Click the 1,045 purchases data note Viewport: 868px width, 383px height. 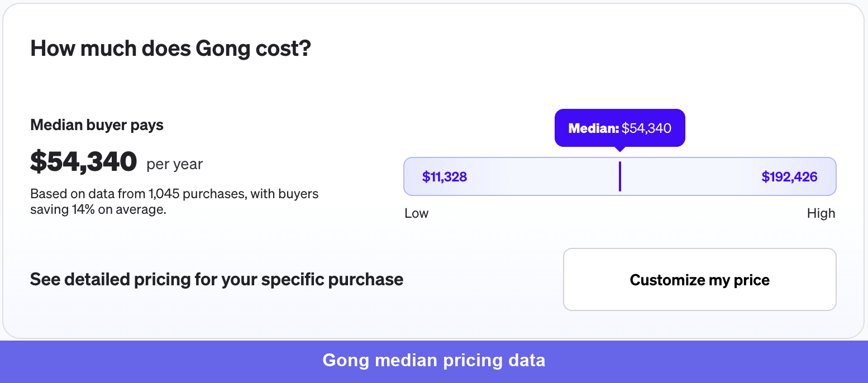pos(174,194)
